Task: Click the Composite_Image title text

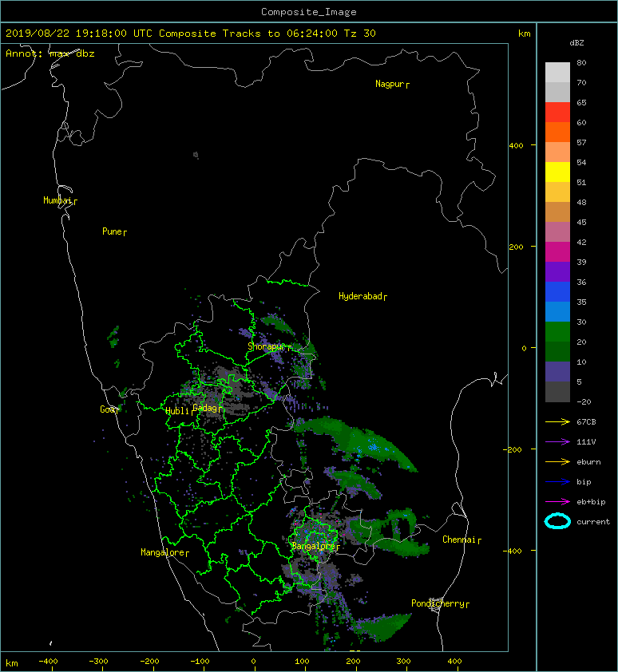Action: coord(309,12)
